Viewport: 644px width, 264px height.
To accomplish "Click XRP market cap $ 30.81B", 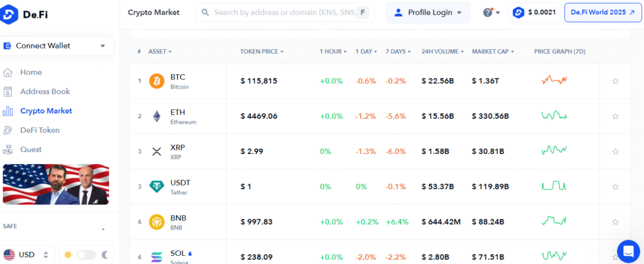I will point(488,151).
